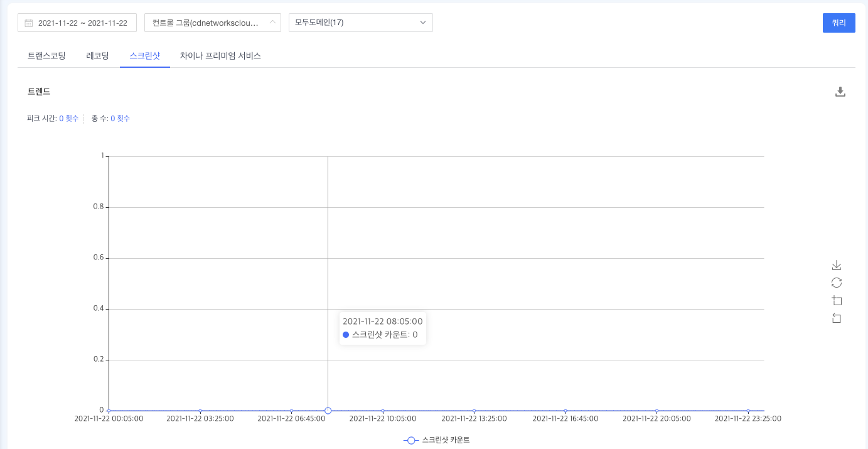Click the trend download icon beside the title

[x=840, y=92]
